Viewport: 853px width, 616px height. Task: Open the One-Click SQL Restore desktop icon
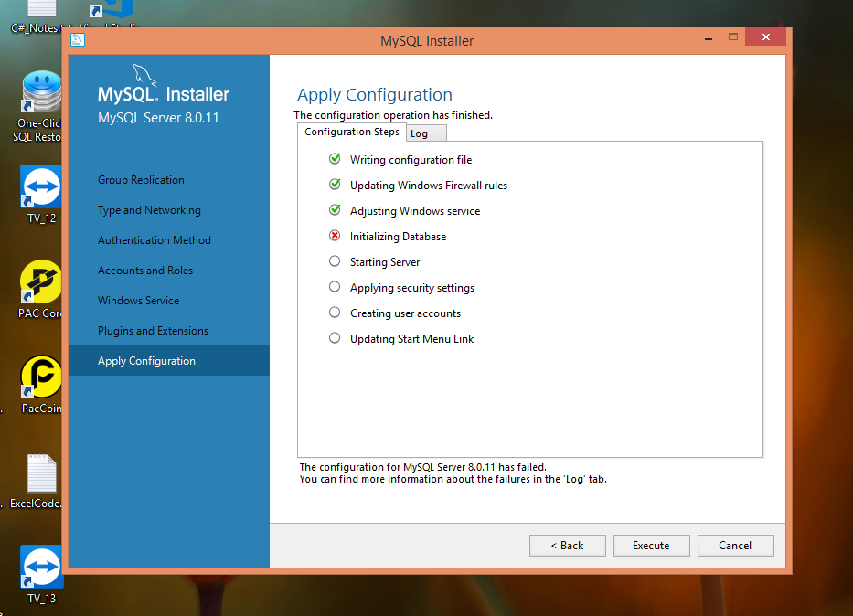pyautogui.click(x=40, y=106)
